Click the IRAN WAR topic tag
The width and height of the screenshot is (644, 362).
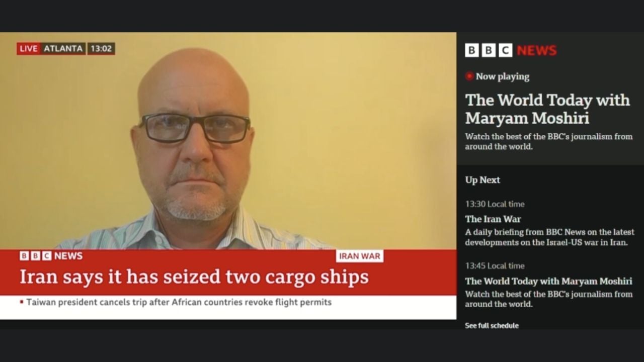tap(359, 256)
